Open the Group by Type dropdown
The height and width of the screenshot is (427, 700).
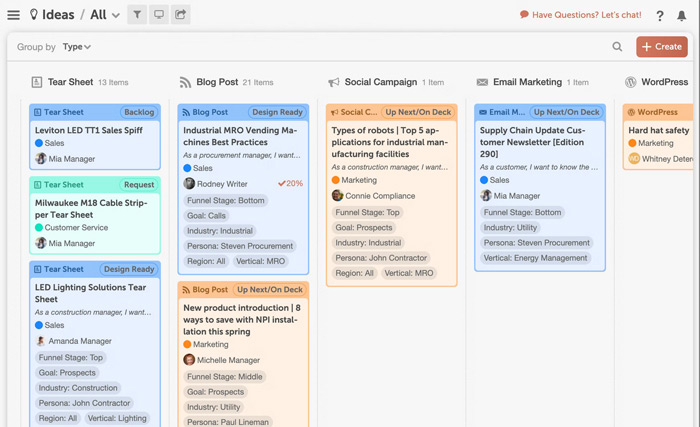pyautogui.click(x=76, y=47)
